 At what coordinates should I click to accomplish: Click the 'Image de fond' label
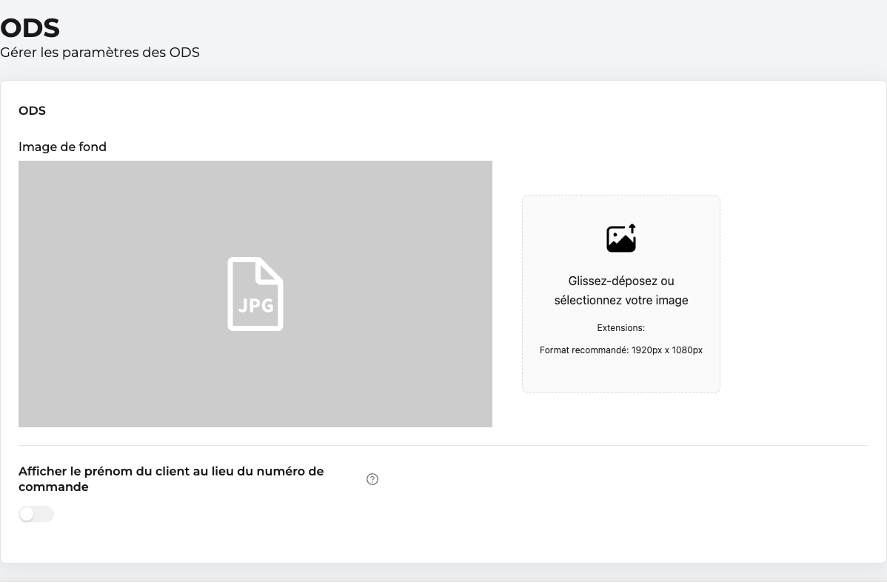pyautogui.click(x=62, y=147)
